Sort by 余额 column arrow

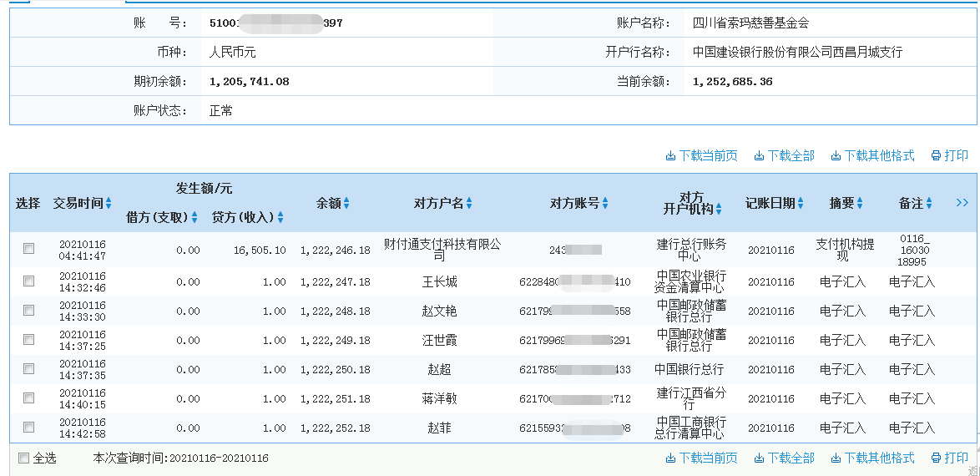pyautogui.click(x=346, y=203)
